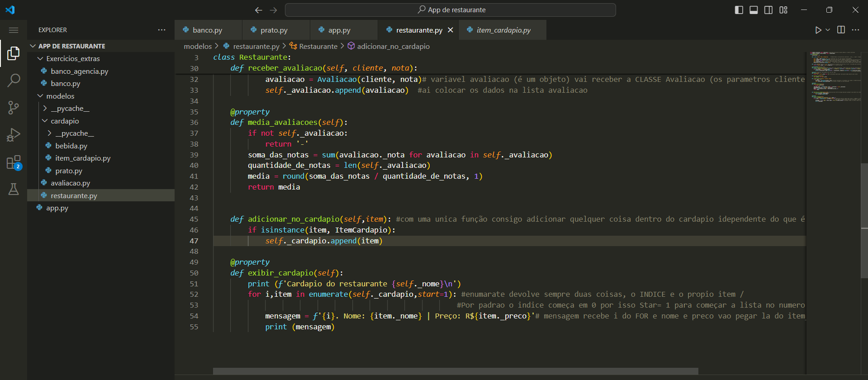Go forward with the right arrow
This screenshot has height=380, width=868.
click(x=274, y=10)
